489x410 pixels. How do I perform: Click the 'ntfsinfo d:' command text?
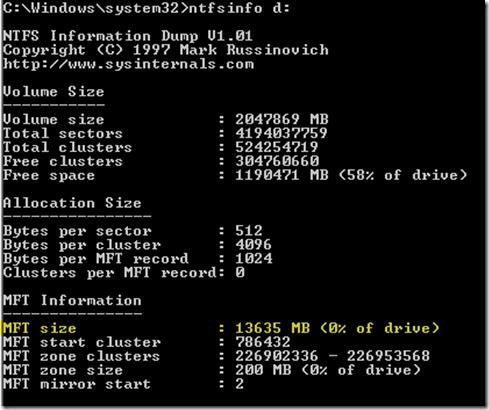pyautogui.click(x=239, y=8)
